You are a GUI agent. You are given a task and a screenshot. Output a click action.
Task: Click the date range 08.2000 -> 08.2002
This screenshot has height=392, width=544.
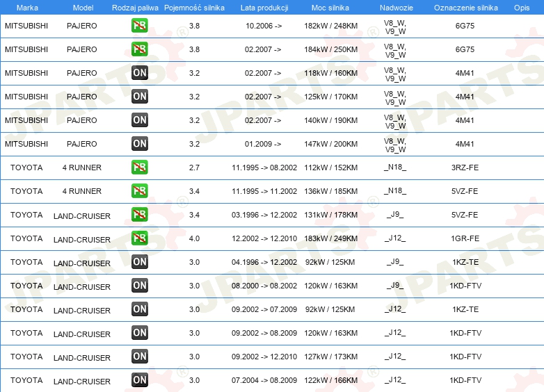click(264, 286)
